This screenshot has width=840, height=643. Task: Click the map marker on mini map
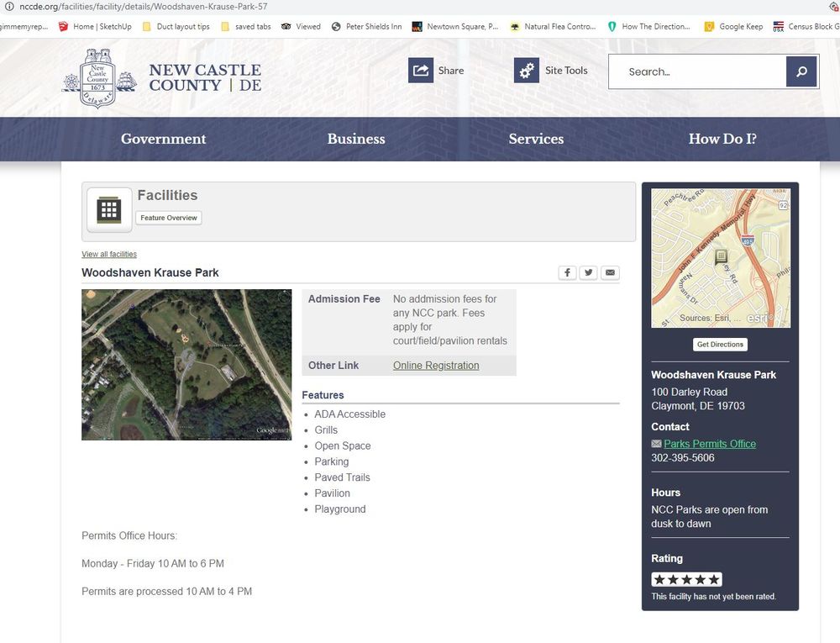721,257
